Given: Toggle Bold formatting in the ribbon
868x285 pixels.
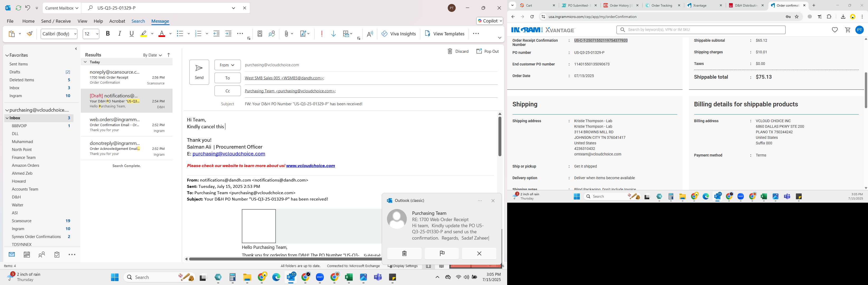Looking at the screenshot, I should coord(108,34).
